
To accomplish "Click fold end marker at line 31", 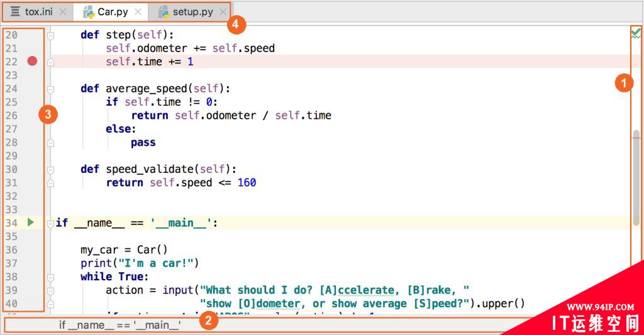I will 50,183.
